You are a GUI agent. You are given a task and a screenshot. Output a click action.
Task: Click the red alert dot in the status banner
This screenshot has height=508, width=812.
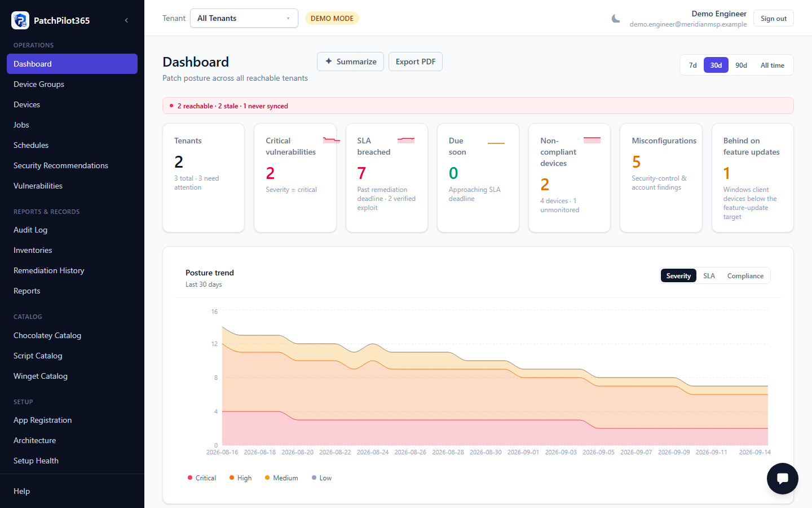coord(171,106)
